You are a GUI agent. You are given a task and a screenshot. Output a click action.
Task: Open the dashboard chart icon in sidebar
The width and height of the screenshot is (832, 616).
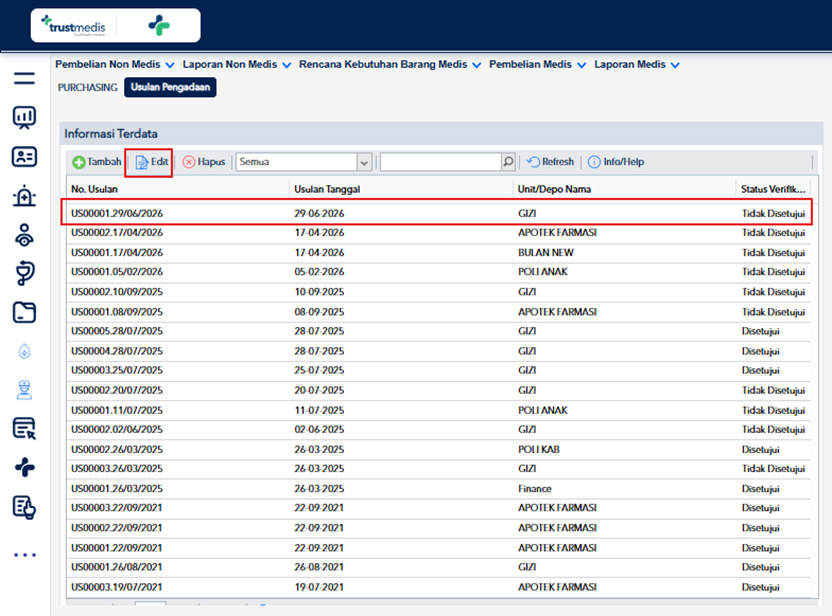tap(24, 117)
